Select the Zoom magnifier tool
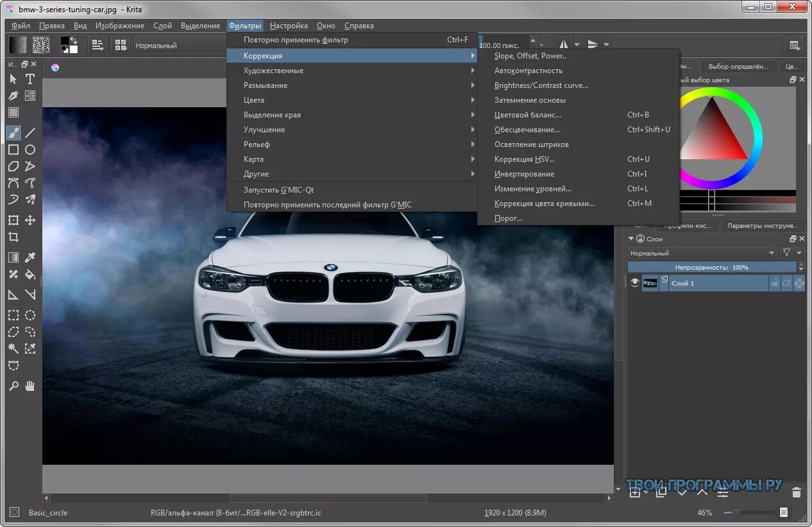The width and height of the screenshot is (812, 527). point(13,386)
